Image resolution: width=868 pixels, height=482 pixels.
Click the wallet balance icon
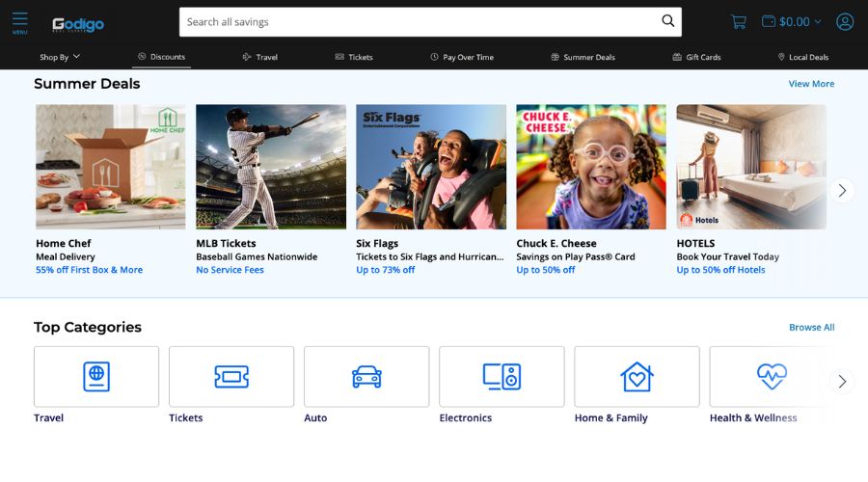point(769,21)
